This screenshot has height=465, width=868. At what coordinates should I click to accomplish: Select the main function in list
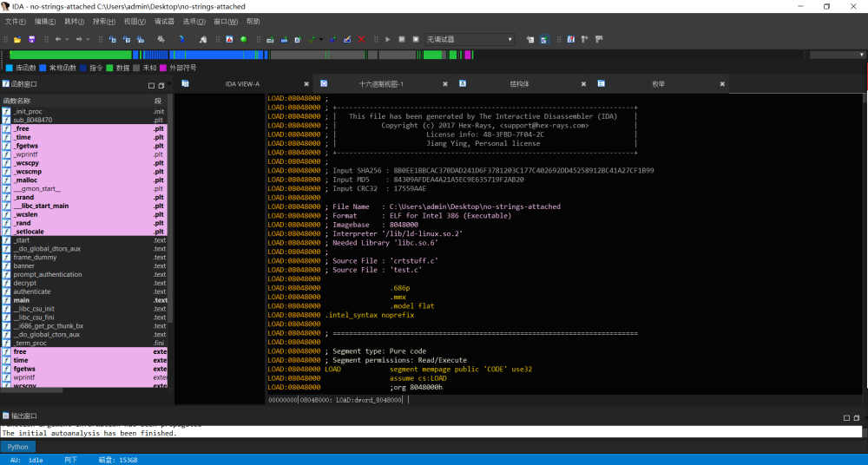[x=84, y=300]
